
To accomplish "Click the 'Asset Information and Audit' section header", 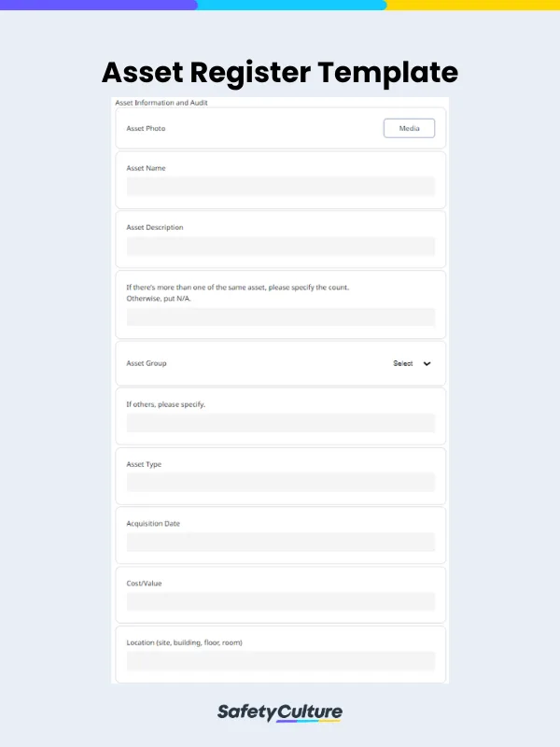I will click(161, 104).
